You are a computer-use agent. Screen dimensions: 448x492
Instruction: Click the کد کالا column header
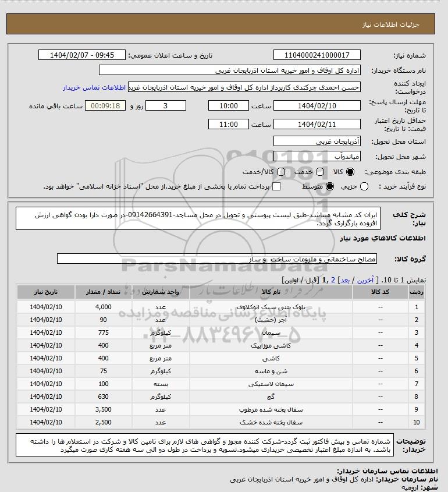(381, 292)
